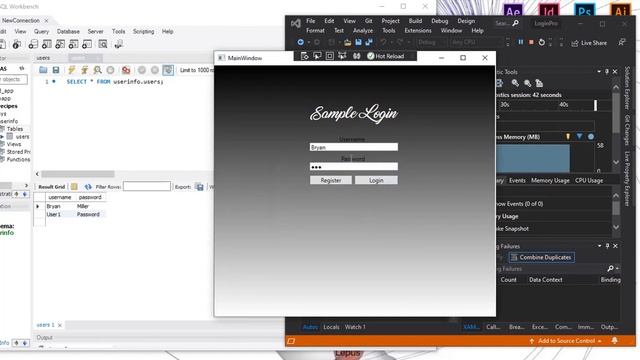
Task: Click Visual Studio search magnifier icon
Action: tap(516, 23)
